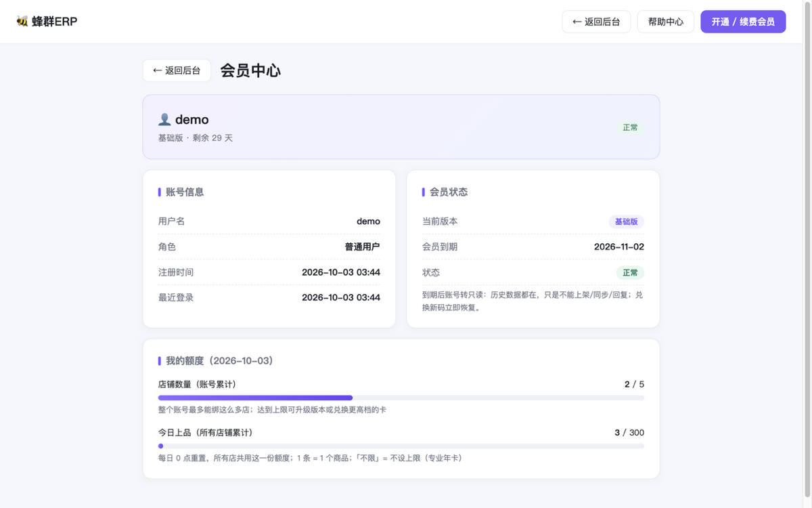The height and width of the screenshot is (508, 812).
Task: Click the 注册时间 label
Action: (176, 272)
